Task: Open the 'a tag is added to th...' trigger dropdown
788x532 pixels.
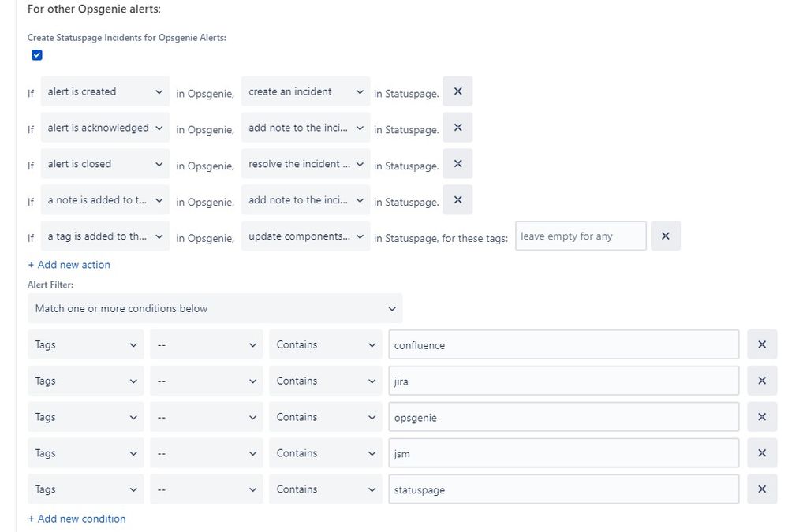Action: click(x=105, y=236)
